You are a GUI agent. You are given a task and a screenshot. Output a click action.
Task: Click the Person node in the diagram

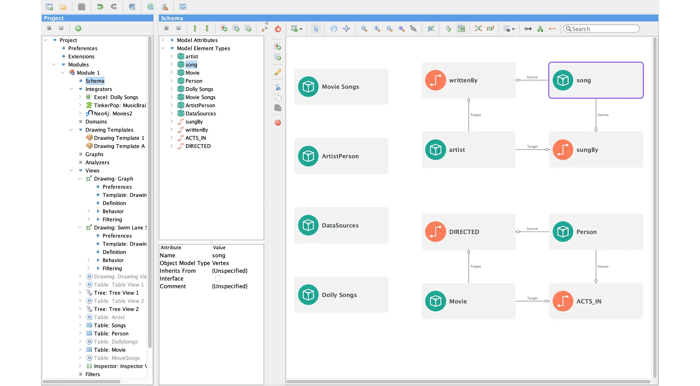pos(596,232)
